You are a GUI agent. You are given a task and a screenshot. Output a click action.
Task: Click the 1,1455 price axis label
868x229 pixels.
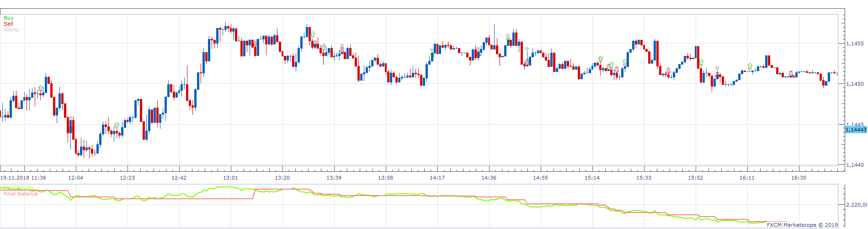point(855,44)
